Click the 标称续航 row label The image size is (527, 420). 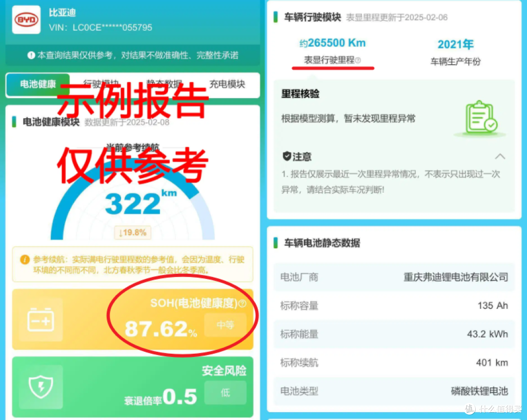(299, 362)
